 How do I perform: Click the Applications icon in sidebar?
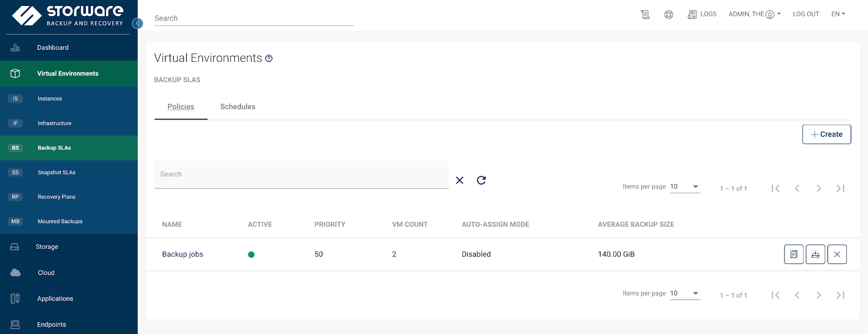coord(15,299)
